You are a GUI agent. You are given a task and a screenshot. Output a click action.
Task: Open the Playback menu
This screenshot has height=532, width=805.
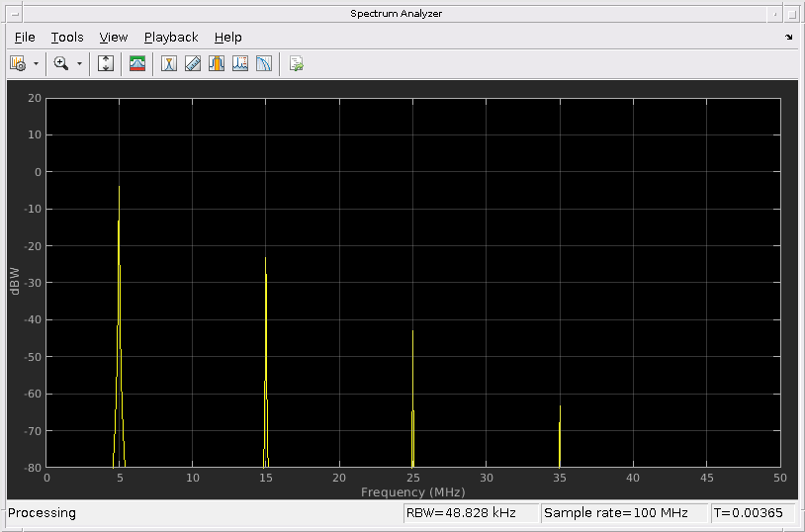[x=171, y=38]
